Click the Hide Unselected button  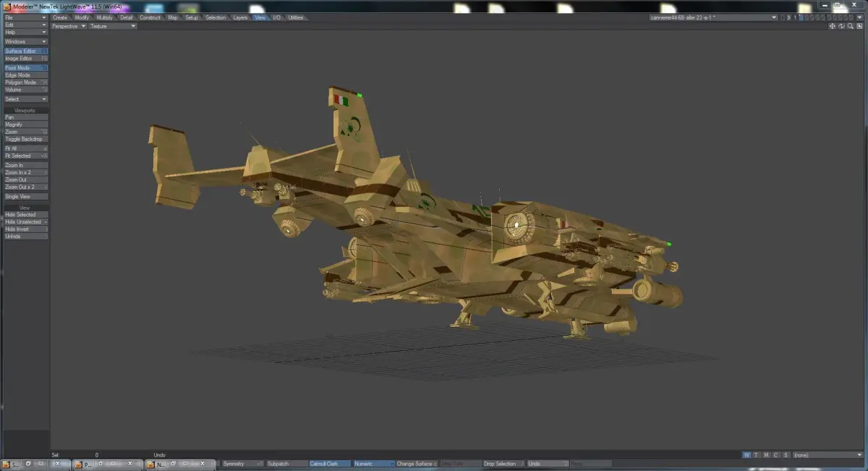pyautogui.click(x=26, y=222)
